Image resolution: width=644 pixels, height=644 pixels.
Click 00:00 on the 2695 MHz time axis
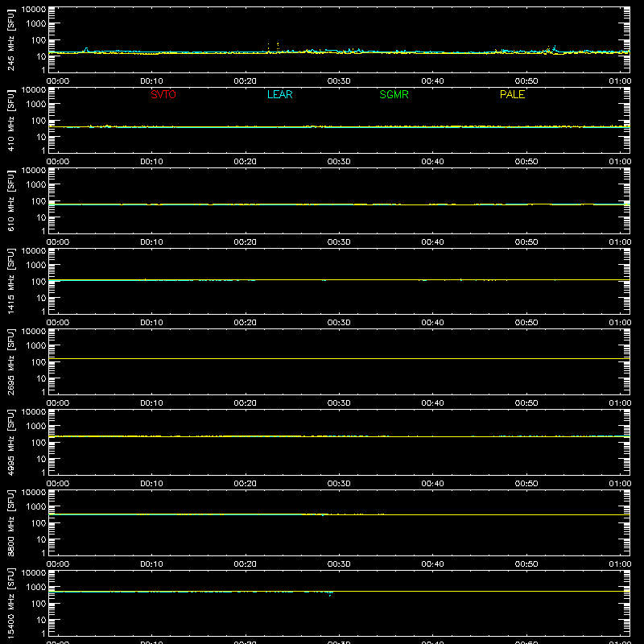[x=58, y=403]
